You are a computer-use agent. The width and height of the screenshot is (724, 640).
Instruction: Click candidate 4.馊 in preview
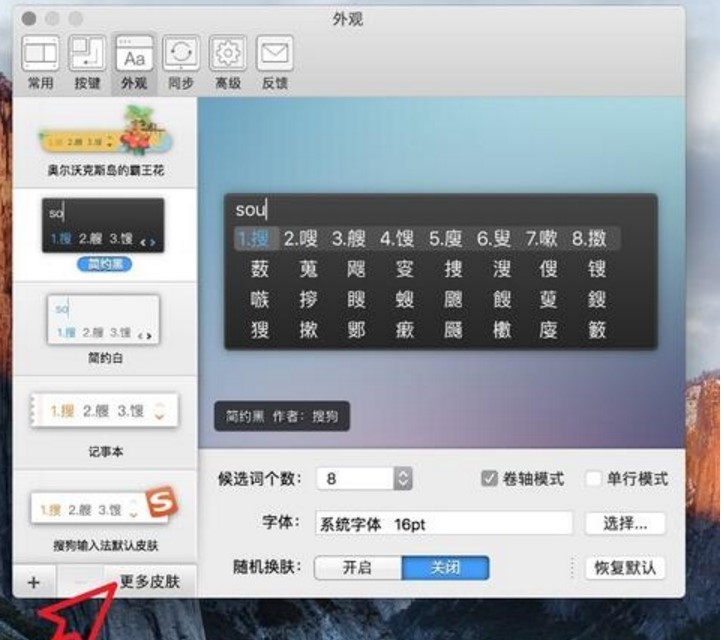[397, 239]
